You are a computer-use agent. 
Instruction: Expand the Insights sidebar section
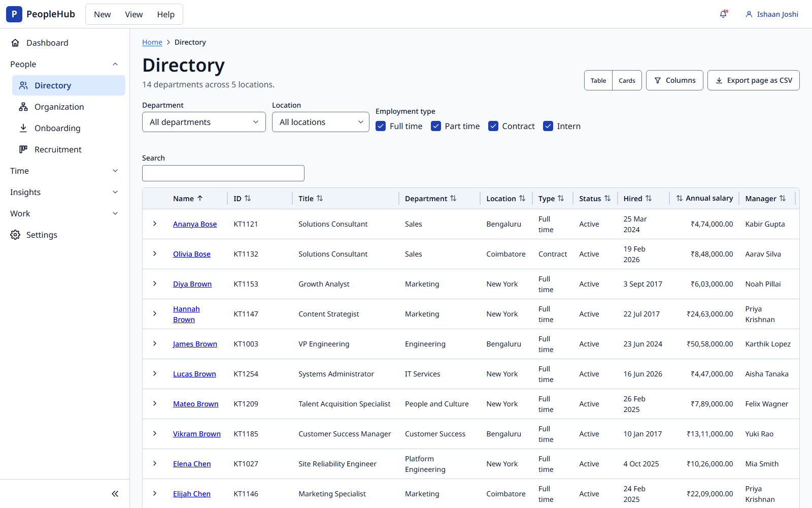tap(64, 192)
